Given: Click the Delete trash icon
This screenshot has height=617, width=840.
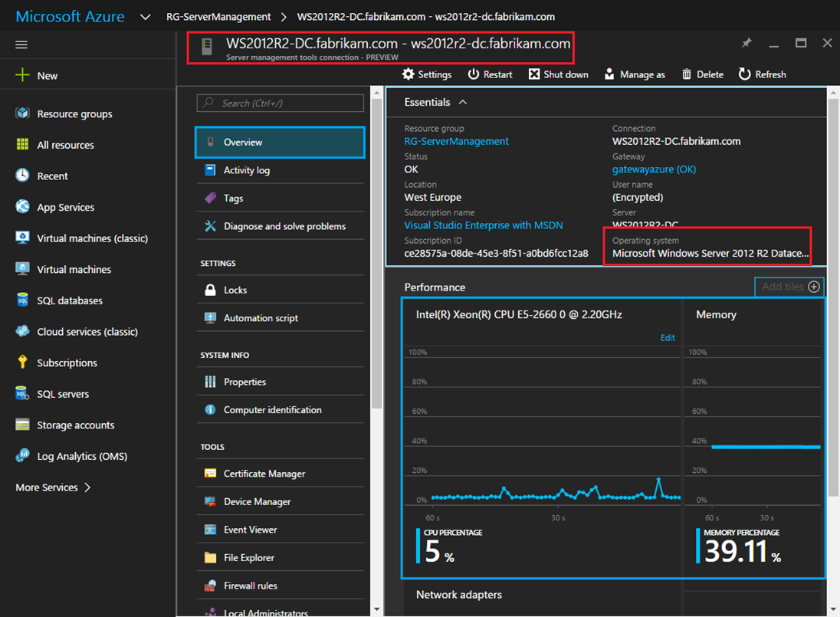Looking at the screenshot, I should [687, 74].
